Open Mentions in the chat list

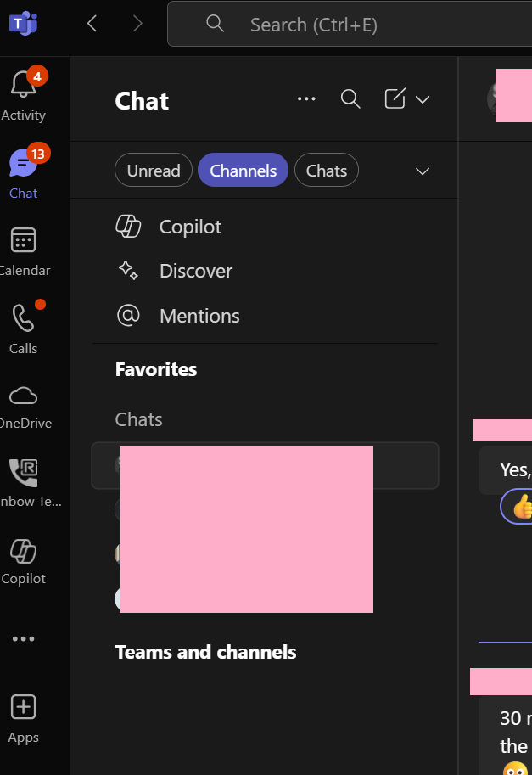(265, 316)
